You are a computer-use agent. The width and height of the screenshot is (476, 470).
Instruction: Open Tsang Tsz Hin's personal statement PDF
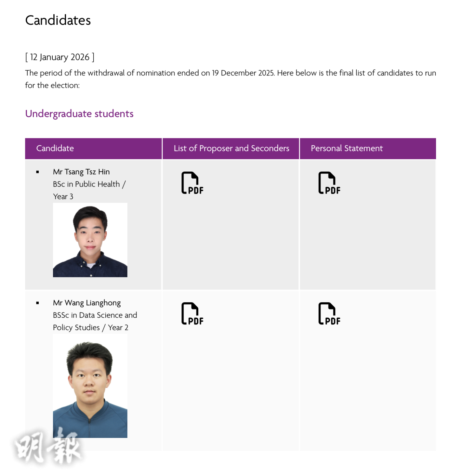[x=329, y=183]
